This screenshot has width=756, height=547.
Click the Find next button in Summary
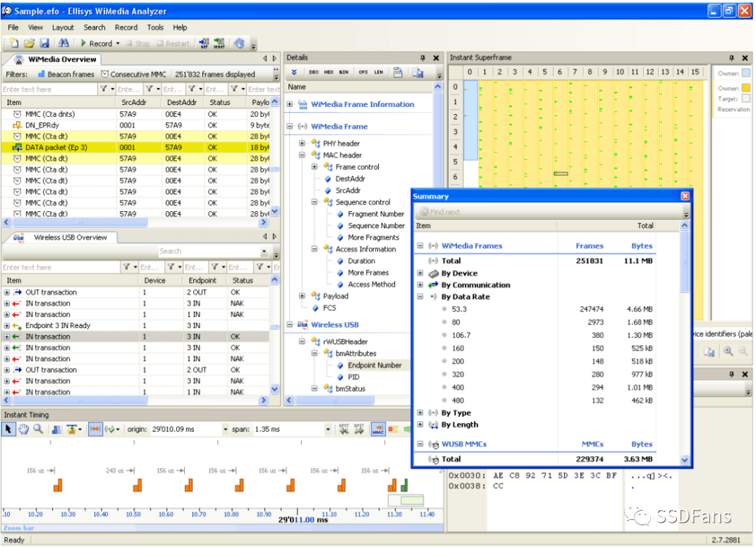click(439, 211)
